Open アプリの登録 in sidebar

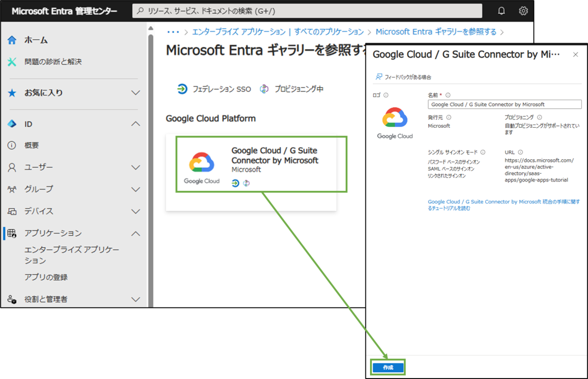[x=46, y=277]
